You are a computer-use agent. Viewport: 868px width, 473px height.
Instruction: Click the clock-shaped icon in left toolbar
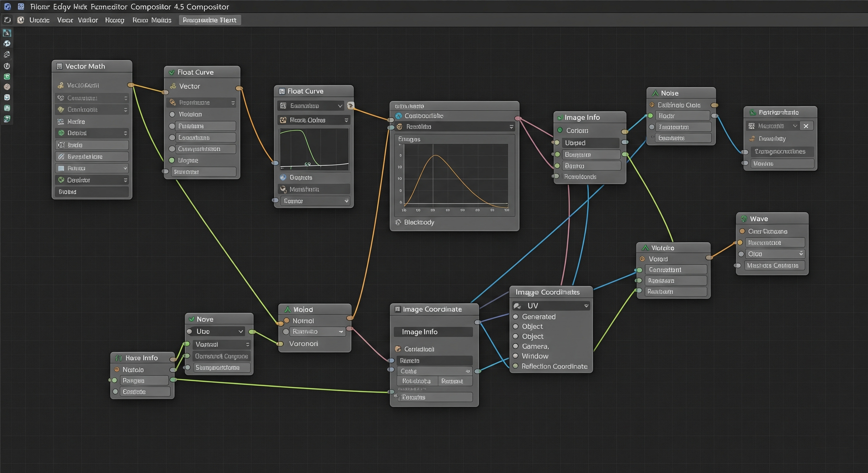click(7, 66)
